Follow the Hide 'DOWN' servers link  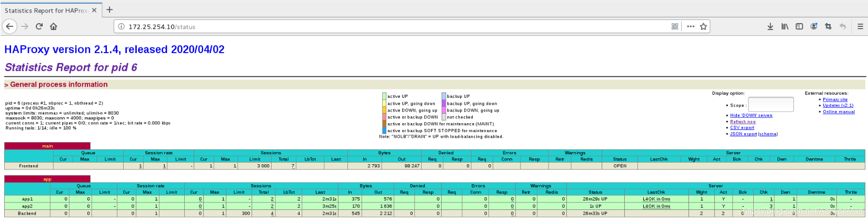click(x=751, y=115)
